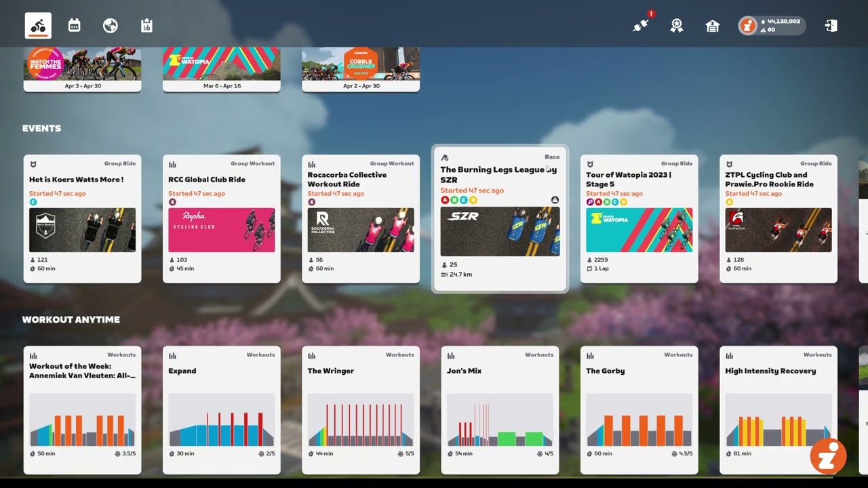868x488 pixels.
Task: Click '24.7 km' on Burning Legs League card
Action: tap(461, 274)
